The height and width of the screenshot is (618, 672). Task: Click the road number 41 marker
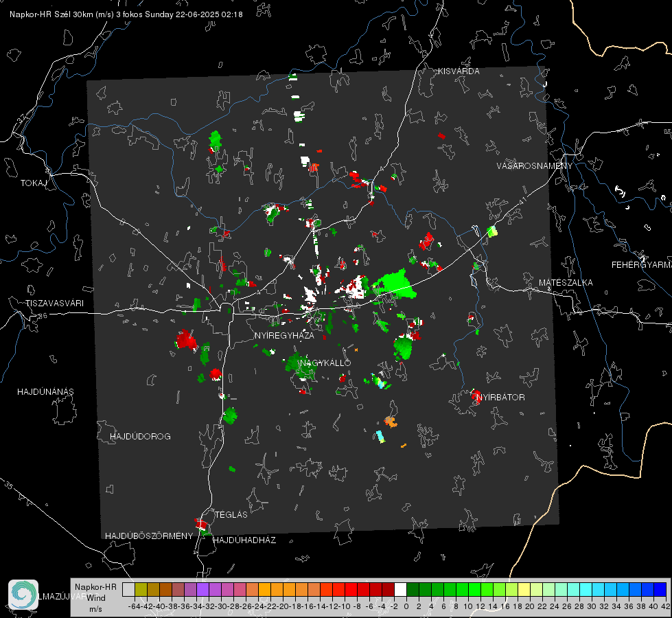pyautogui.click(x=522, y=201)
